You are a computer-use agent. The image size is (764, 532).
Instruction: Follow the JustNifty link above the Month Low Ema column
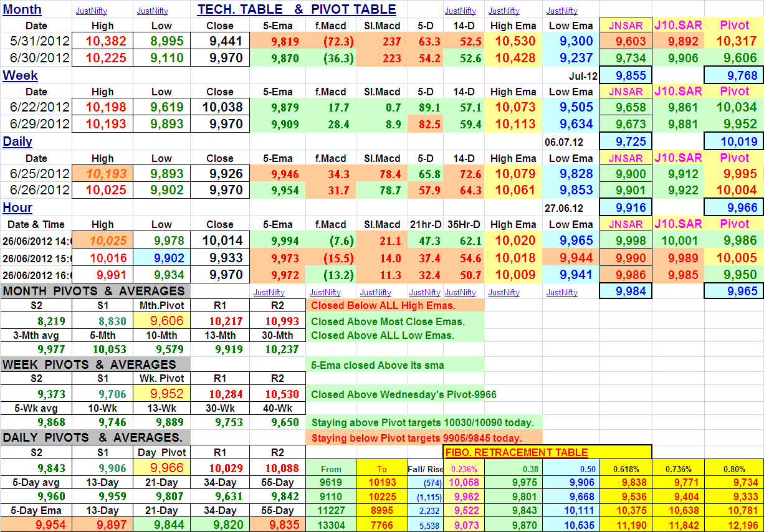pos(561,11)
